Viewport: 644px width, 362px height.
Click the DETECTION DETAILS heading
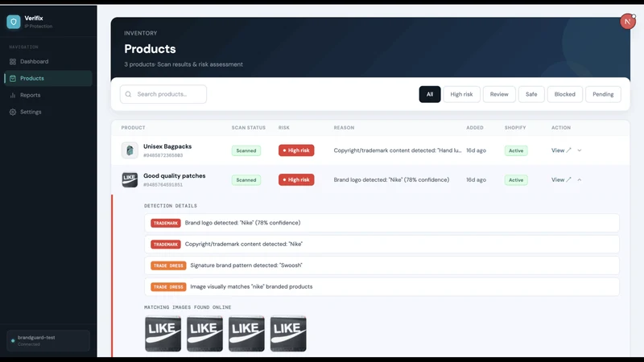tap(171, 206)
